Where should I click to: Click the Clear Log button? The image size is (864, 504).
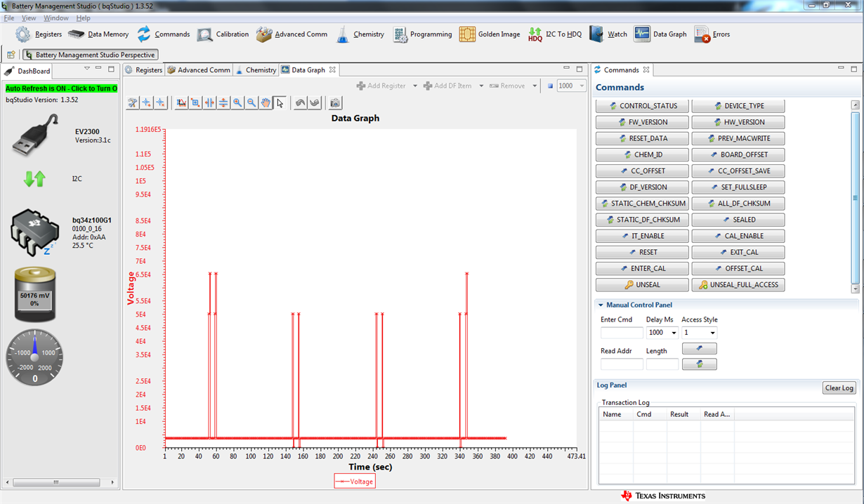839,388
